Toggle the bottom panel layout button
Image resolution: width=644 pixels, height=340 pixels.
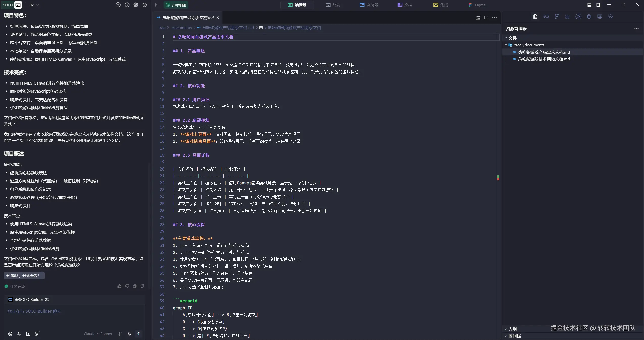(589, 5)
